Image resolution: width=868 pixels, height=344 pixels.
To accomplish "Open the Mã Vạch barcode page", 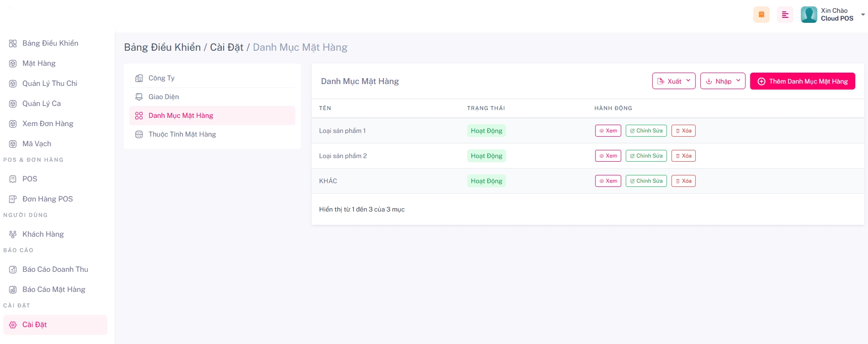I will click(37, 144).
